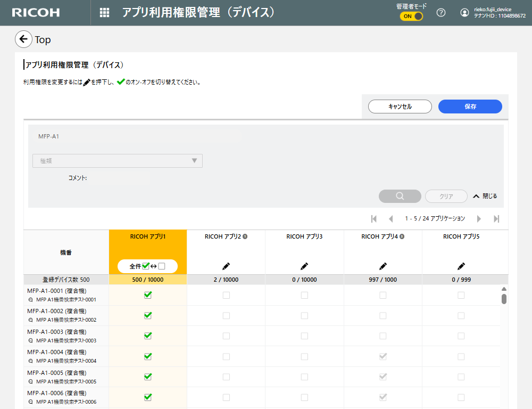The width and height of the screenshot is (532, 409).
Task: Click info icon next to RICOH アプリ2
Action: coord(245,236)
